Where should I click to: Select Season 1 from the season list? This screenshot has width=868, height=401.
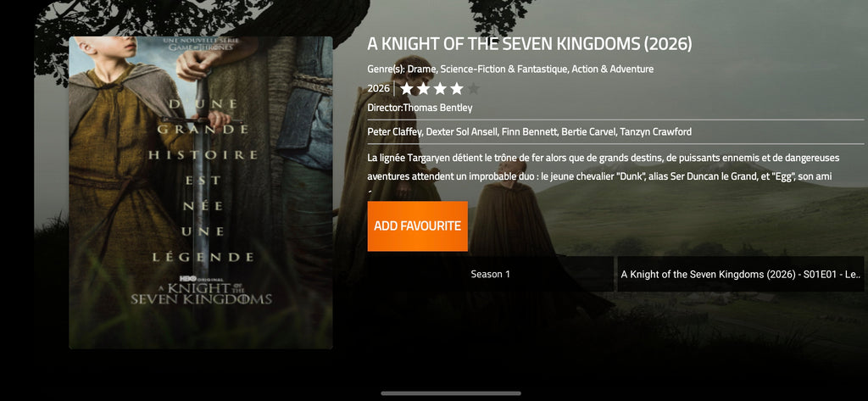click(x=491, y=274)
